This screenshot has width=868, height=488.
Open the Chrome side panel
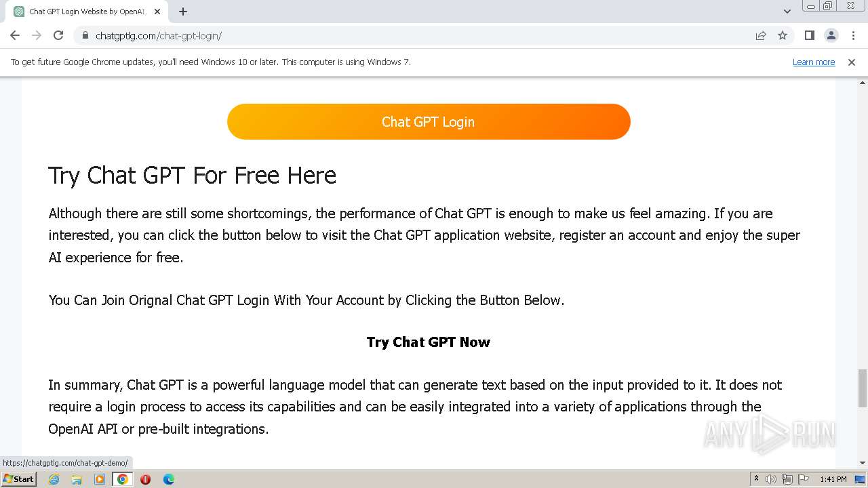pos(809,35)
